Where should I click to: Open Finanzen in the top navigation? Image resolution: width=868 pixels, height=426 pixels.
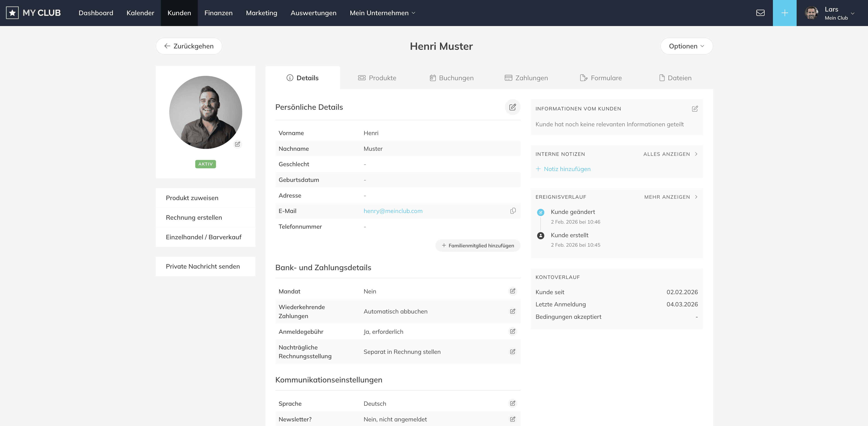218,13
